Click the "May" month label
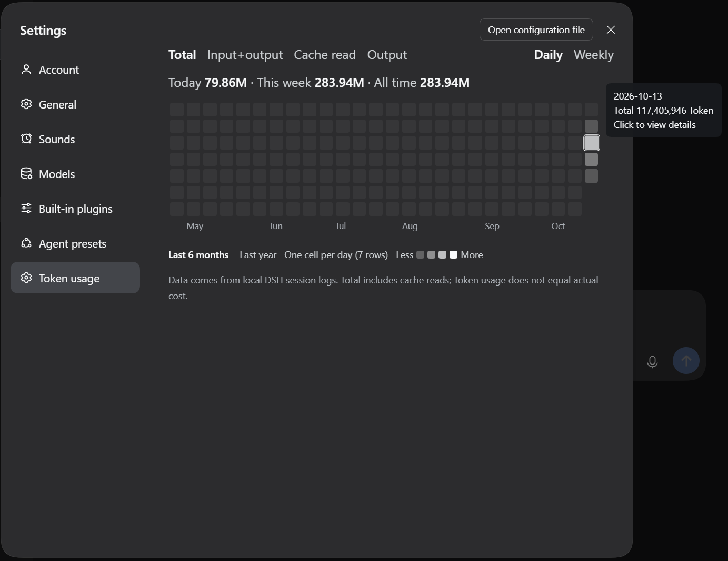728x561 pixels. [195, 226]
